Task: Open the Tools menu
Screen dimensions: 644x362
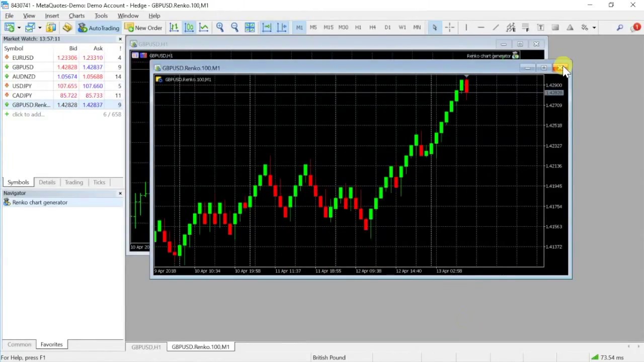Action: 101,16
